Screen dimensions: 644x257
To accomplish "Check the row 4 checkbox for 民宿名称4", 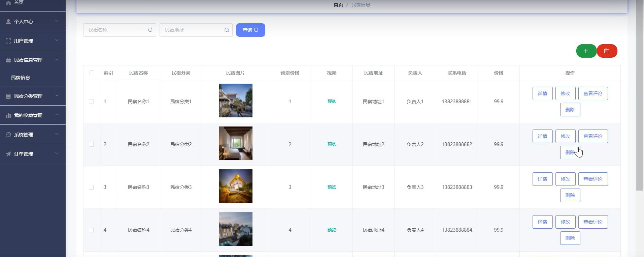I will 91,230.
